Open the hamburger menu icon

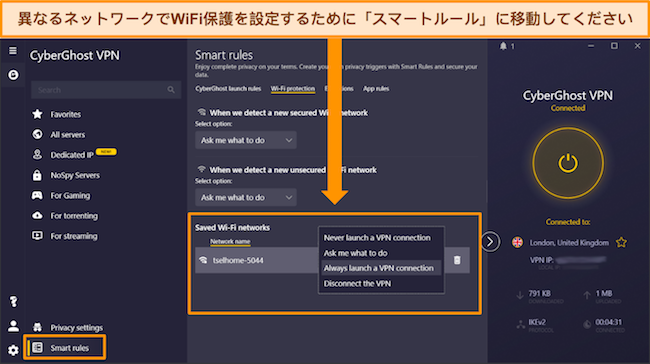click(13, 51)
